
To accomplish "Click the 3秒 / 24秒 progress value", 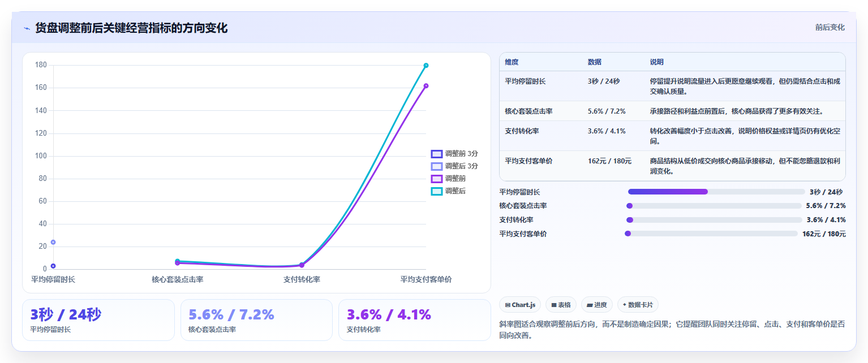I will click(826, 192).
